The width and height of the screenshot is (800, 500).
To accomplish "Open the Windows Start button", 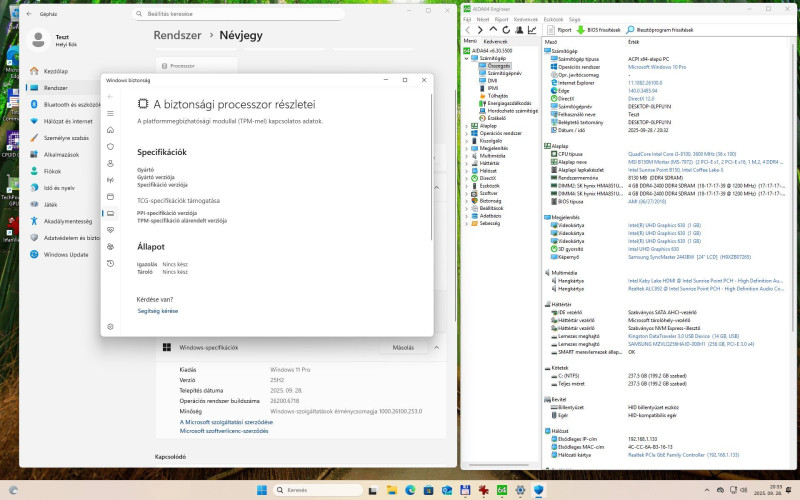I will 262,490.
